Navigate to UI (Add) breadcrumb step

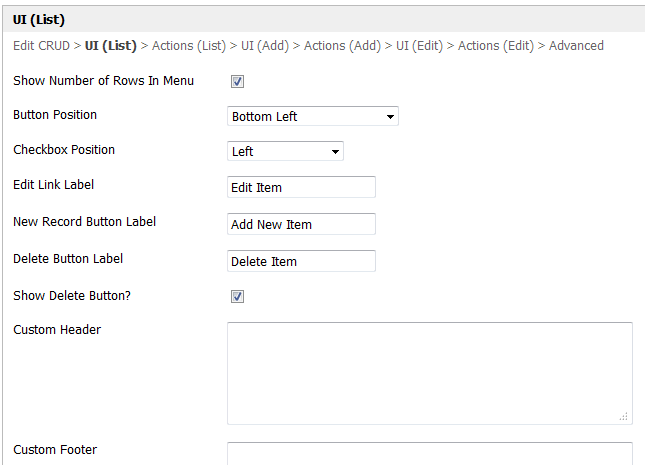265,46
